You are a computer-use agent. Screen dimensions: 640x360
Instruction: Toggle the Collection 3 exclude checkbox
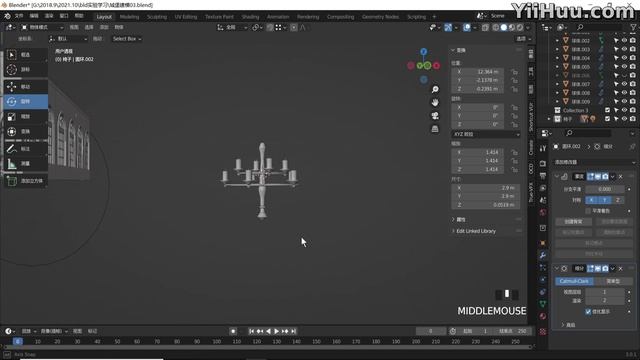pyautogui.click(x=607, y=110)
